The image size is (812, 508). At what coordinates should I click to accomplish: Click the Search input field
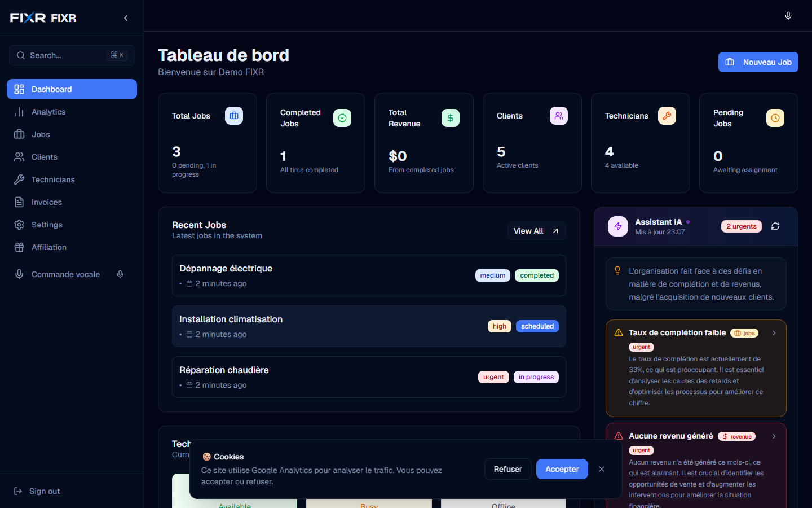[72, 55]
